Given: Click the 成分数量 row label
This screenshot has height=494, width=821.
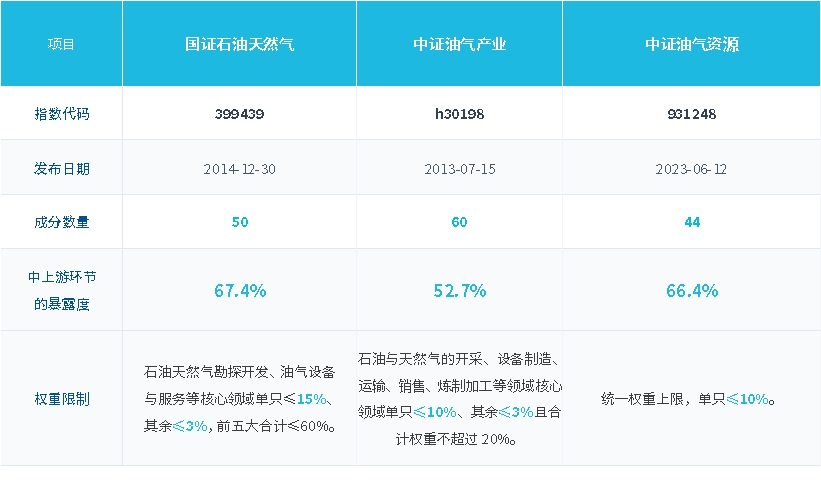Looking at the screenshot, I should (62, 222).
